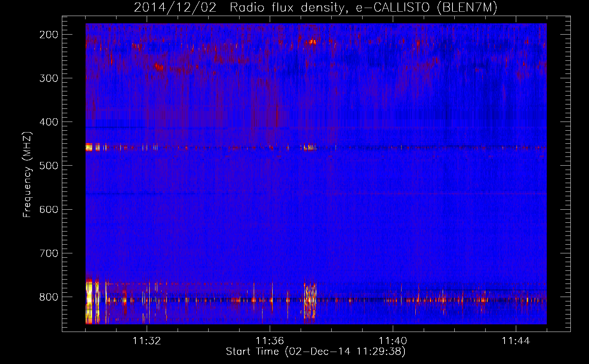Click the 11:32 time tick label
Viewport: 589px width, 364px height.
pyautogui.click(x=147, y=341)
